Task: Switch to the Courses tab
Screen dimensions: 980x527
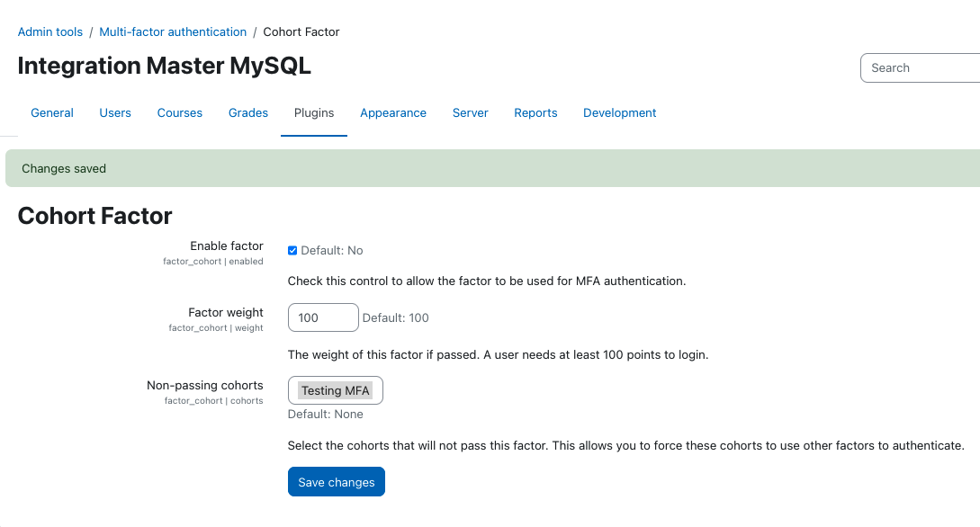Action: (x=179, y=113)
